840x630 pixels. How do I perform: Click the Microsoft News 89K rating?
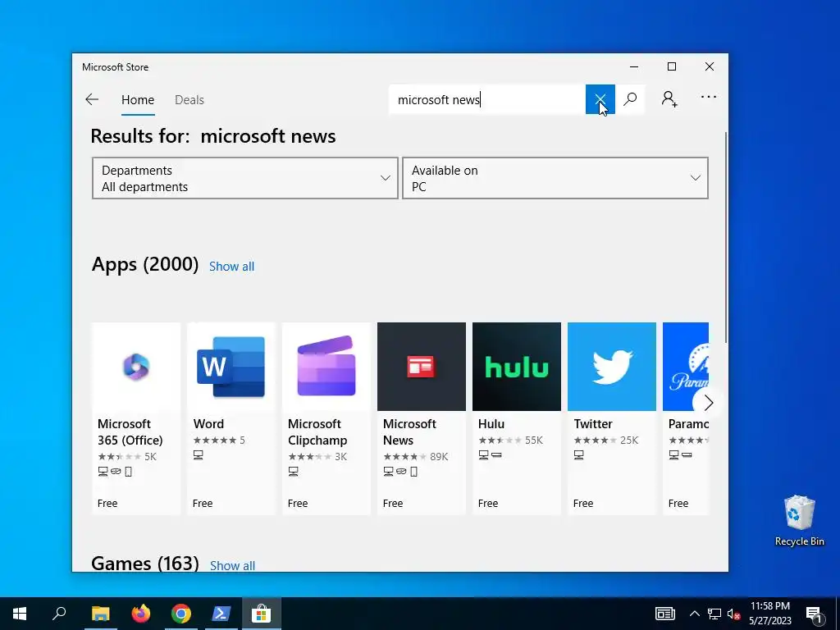pyautogui.click(x=416, y=456)
